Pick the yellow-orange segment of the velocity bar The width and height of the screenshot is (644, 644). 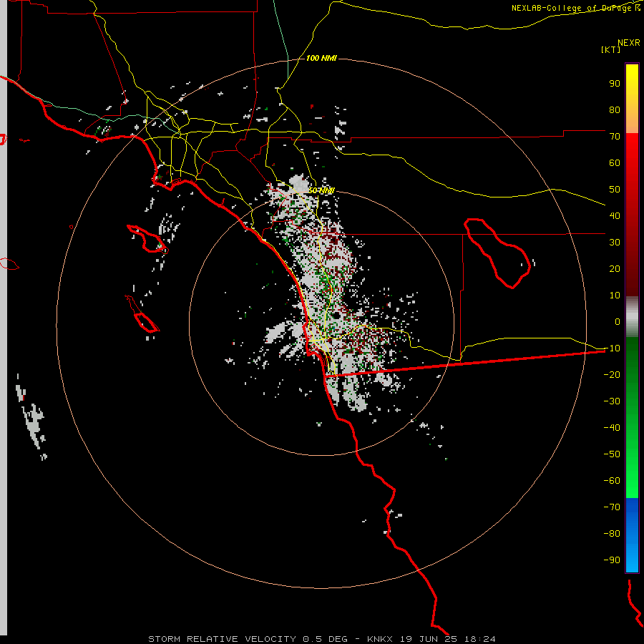click(632, 99)
